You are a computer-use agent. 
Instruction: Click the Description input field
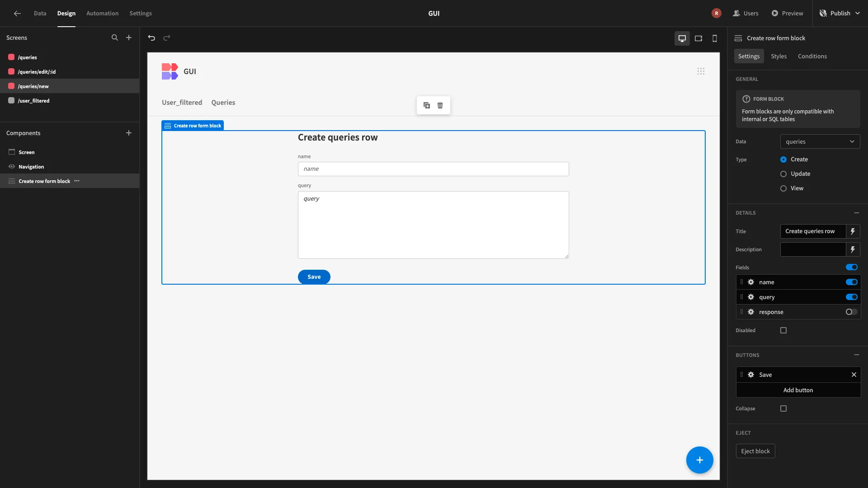pos(812,249)
